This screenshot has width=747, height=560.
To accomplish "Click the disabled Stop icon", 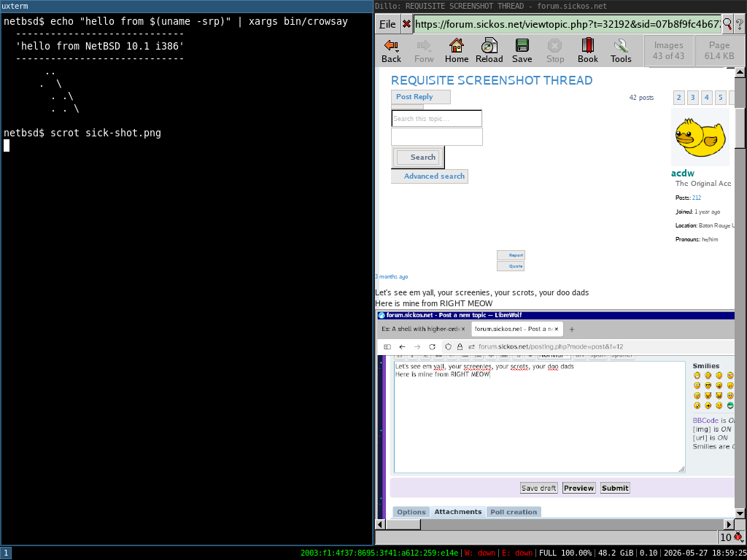I will click(555, 51).
